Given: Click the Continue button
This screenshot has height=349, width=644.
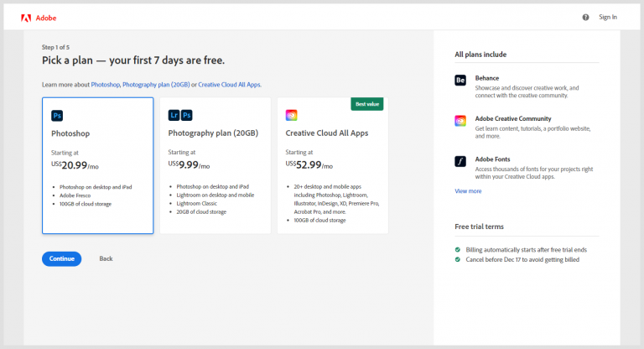Looking at the screenshot, I should [x=61, y=259].
